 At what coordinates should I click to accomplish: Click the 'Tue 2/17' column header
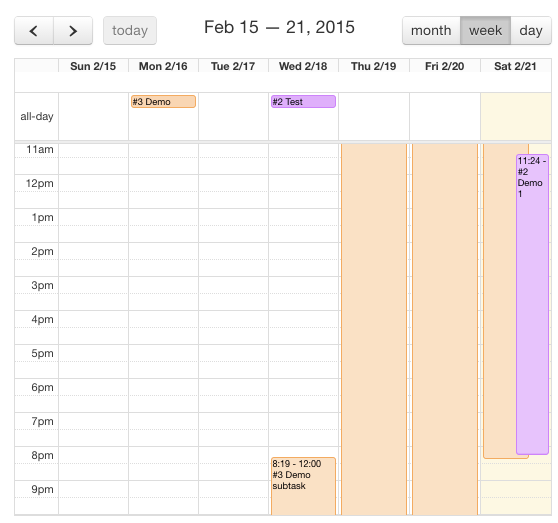pos(233,66)
